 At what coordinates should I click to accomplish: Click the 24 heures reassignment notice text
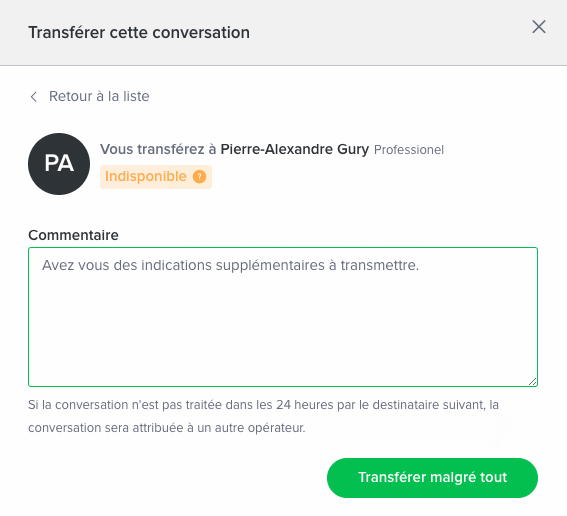coord(263,405)
